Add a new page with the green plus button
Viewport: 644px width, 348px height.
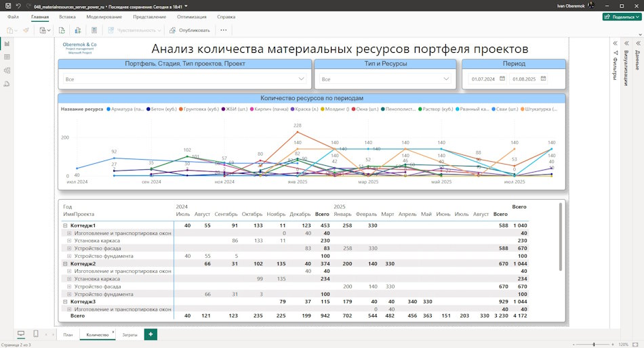[150, 334]
